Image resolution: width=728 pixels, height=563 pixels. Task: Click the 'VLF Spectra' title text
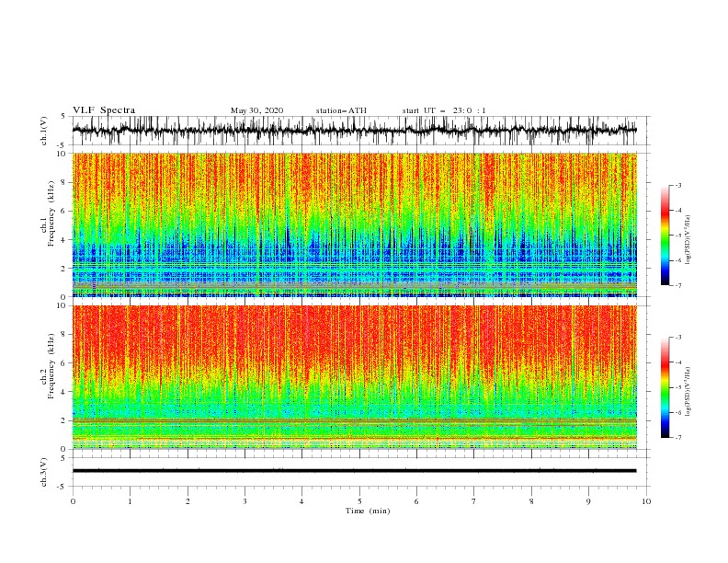click(x=104, y=110)
